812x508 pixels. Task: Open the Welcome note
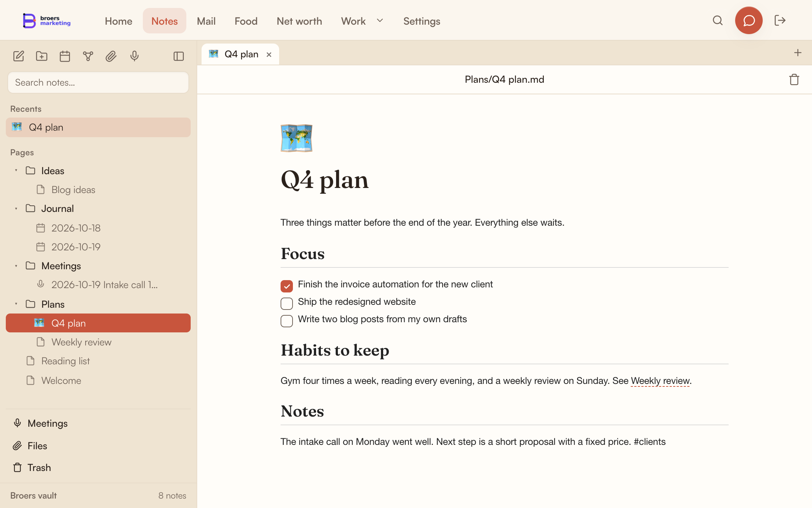(98, 381)
